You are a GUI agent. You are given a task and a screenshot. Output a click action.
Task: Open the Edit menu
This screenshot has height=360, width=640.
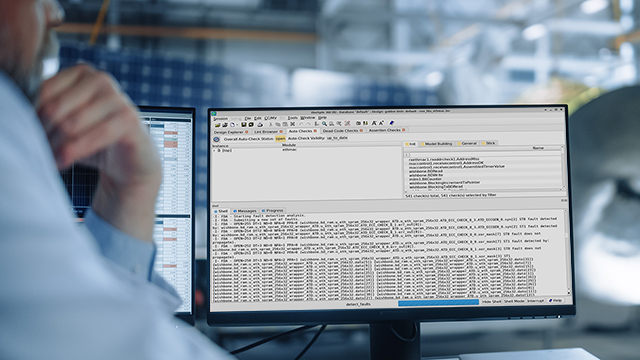pos(258,118)
